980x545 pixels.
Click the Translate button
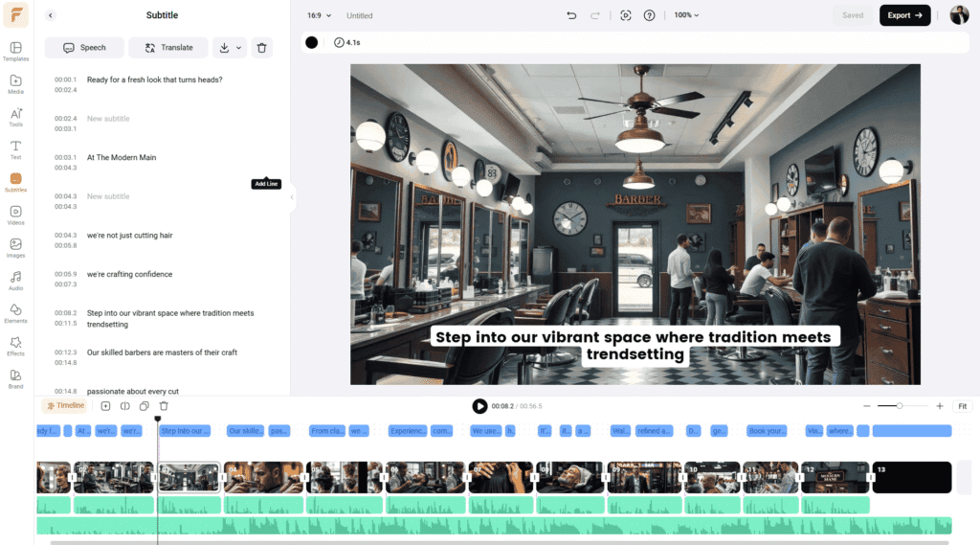point(168,48)
